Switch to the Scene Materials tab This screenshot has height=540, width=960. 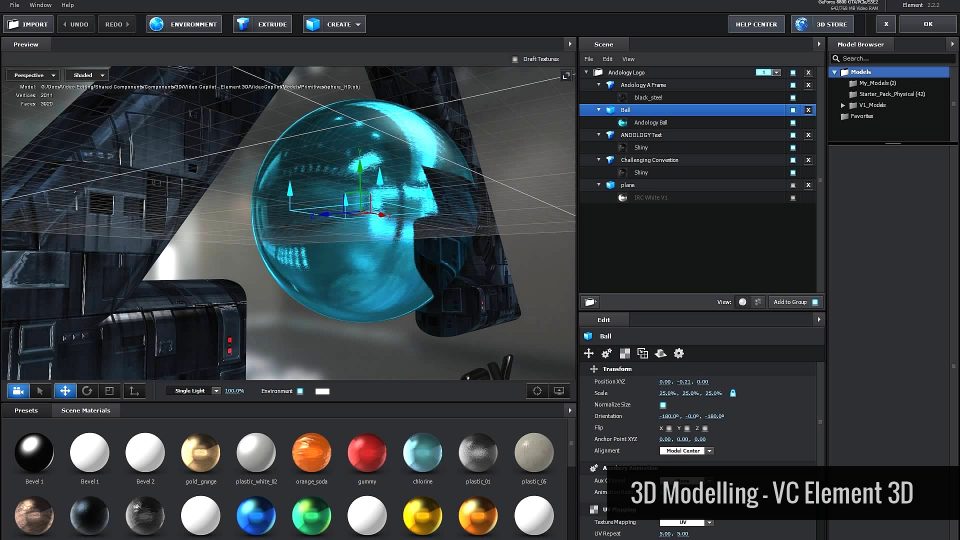point(86,410)
